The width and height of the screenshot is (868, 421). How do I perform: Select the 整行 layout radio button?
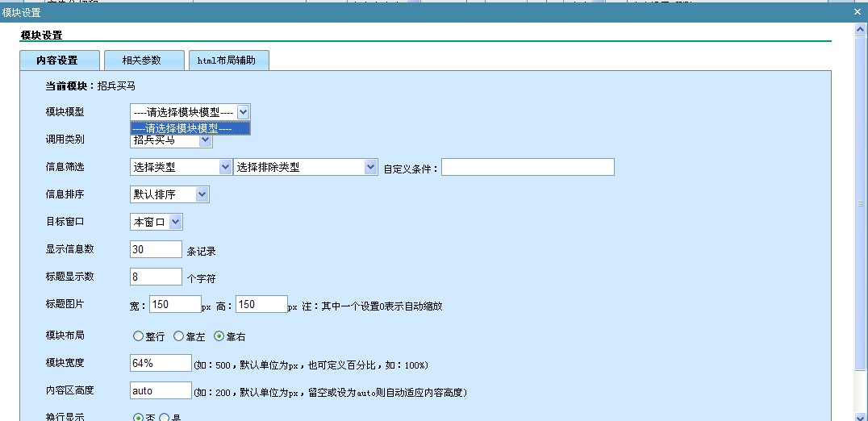coord(138,336)
